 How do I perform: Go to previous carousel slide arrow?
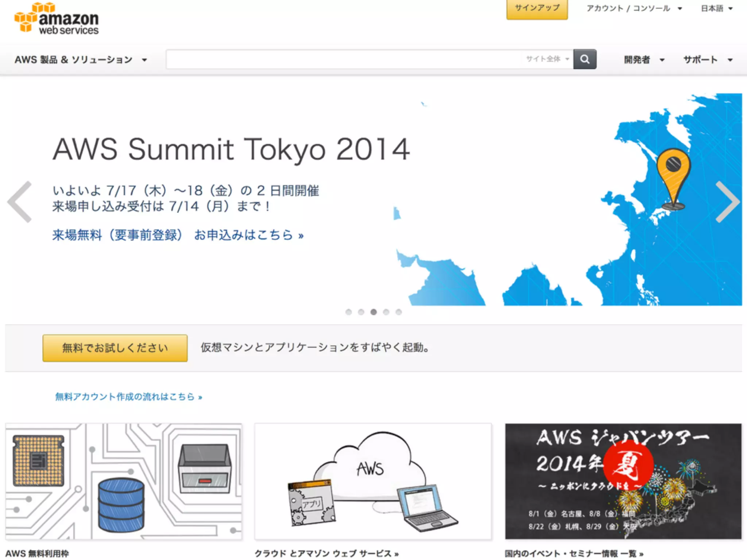(x=20, y=202)
